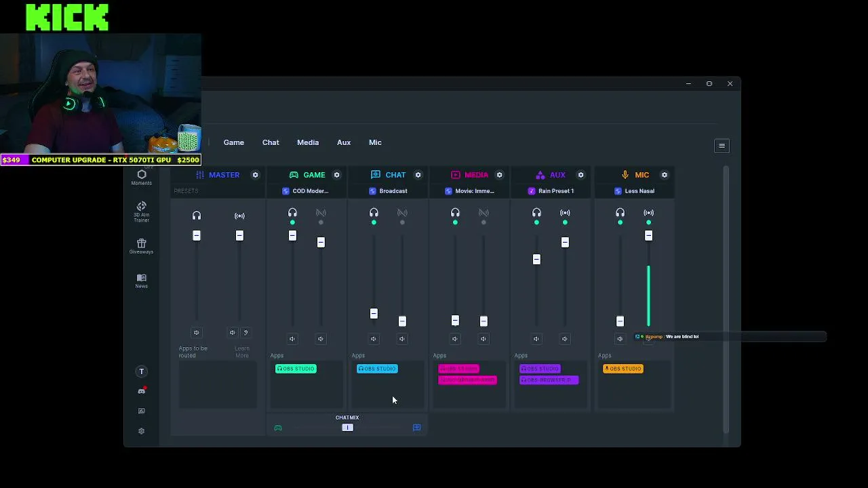Viewport: 868px width, 488px height.
Task: Click the T profile icon in sidebar
Action: point(142,371)
